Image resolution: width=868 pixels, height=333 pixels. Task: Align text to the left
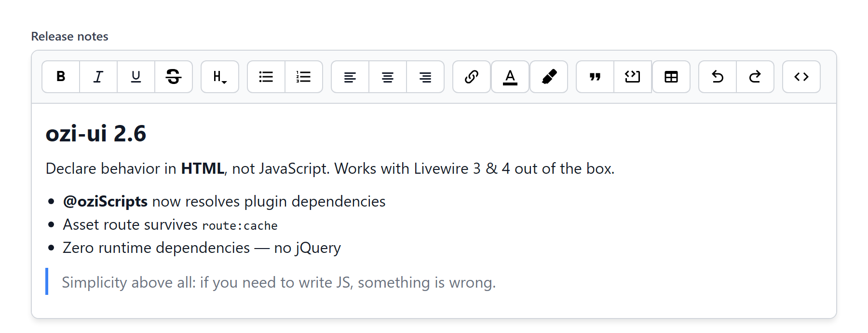[350, 77]
